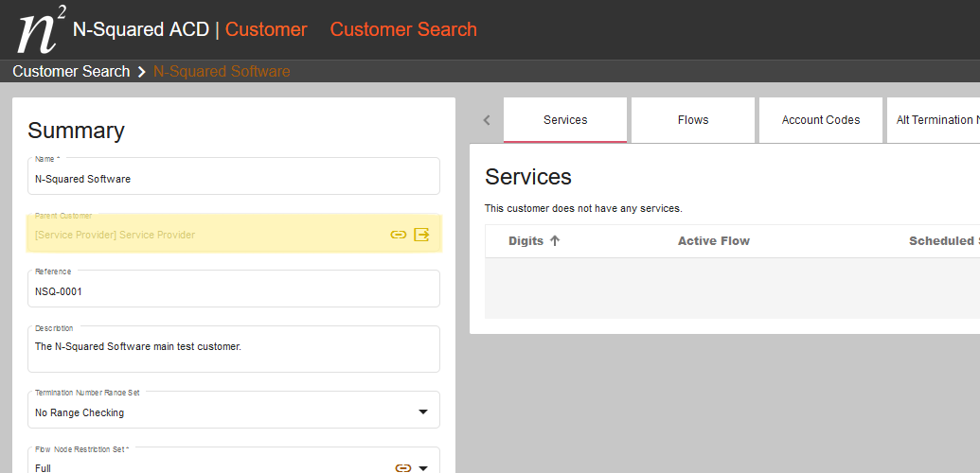Image resolution: width=980 pixels, height=473 pixels.
Task: Go back to Customer Search via breadcrumb
Action: [x=71, y=72]
